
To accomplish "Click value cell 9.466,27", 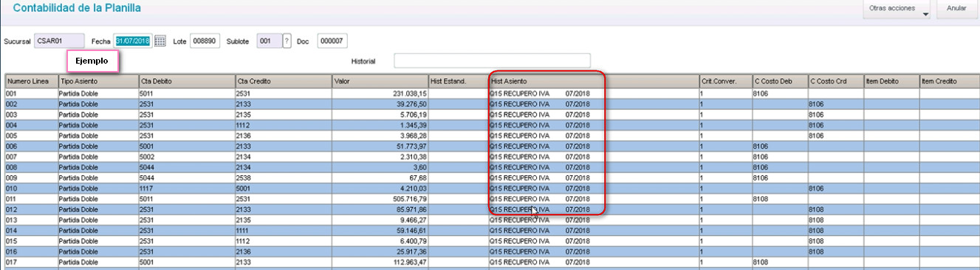I will click(380, 220).
